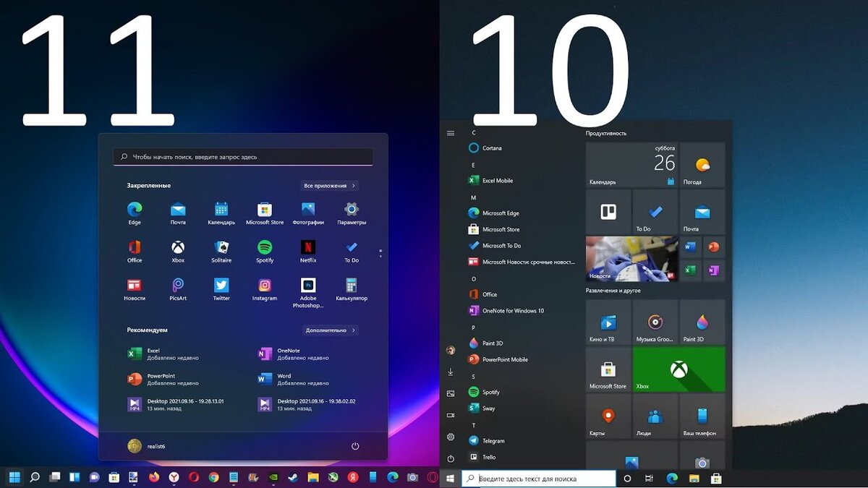Open the Paint 3D tile
The image size is (868, 488).
pos(702,323)
